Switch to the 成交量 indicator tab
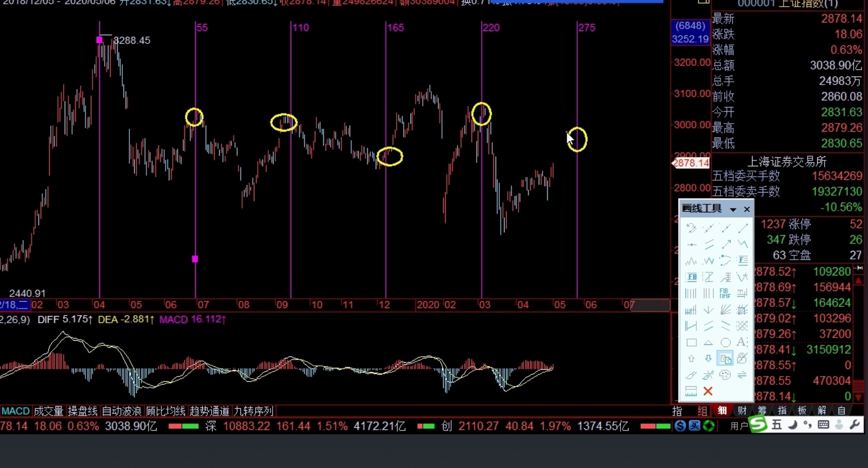868x468 pixels. [49, 411]
